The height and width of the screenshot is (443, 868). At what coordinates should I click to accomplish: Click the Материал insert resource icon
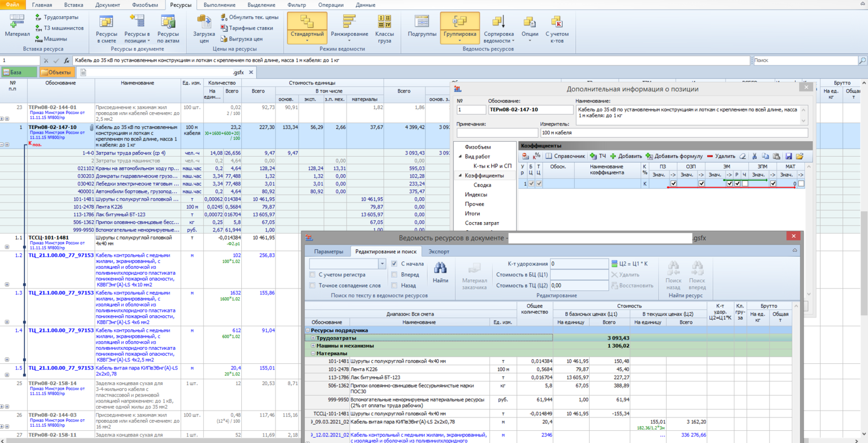(17, 25)
